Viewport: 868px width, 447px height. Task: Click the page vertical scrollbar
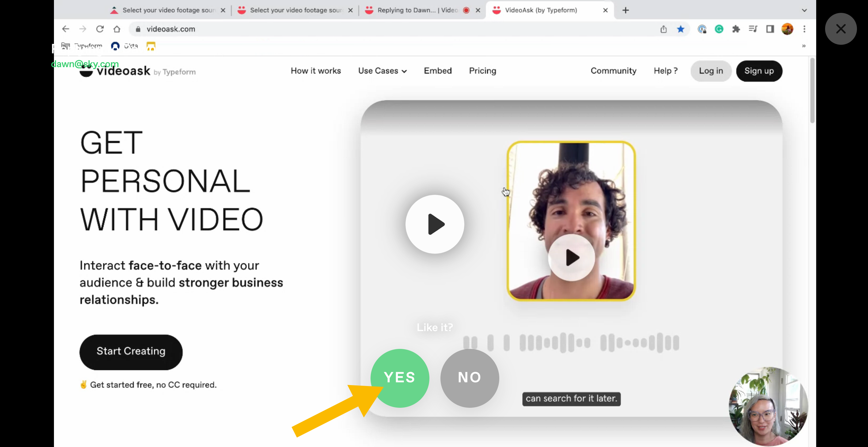point(812,90)
